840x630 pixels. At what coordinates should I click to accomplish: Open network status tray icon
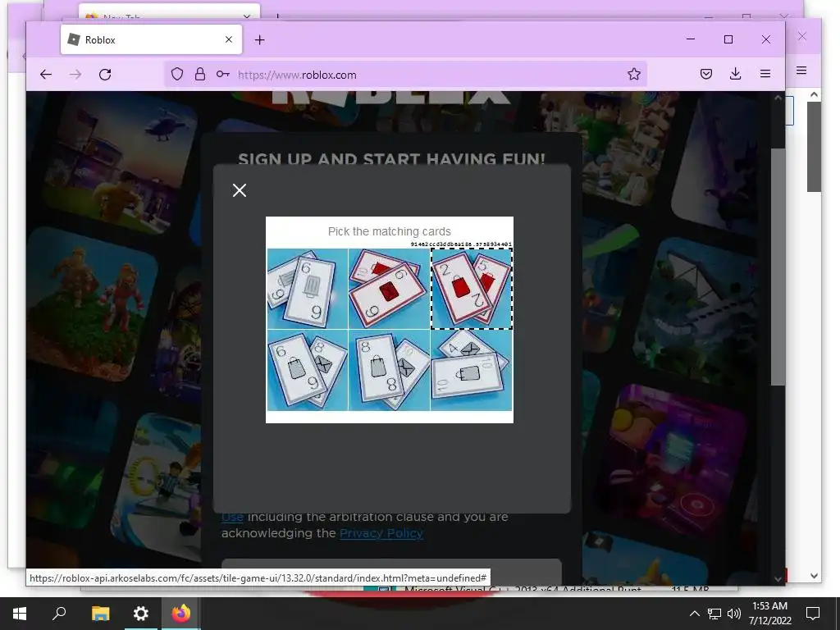pos(714,614)
